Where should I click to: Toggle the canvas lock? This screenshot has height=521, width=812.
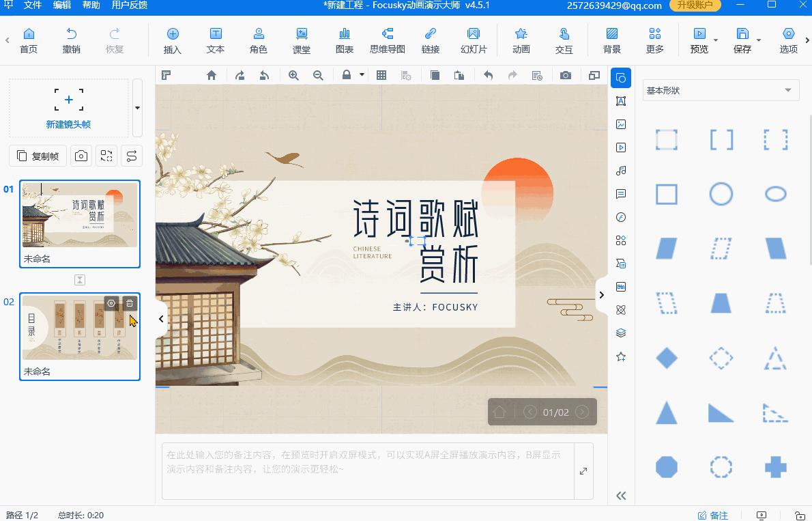pos(347,75)
